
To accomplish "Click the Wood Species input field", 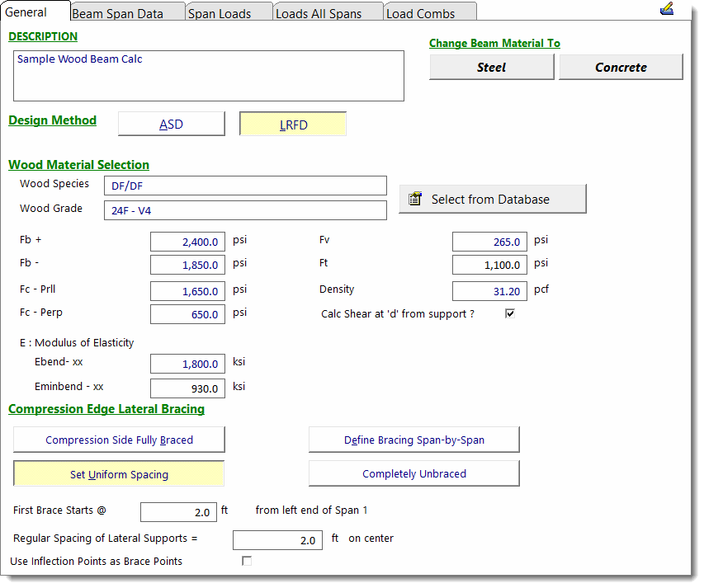I will coord(245,186).
